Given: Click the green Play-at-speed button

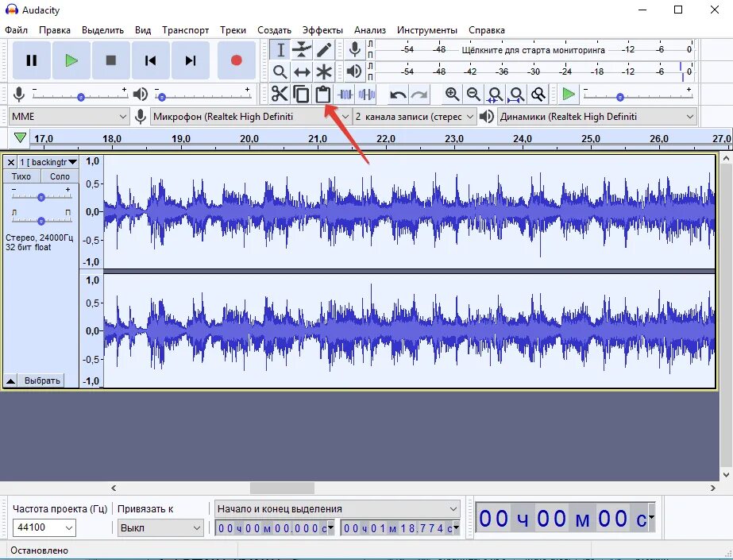Looking at the screenshot, I should point(568,94).
